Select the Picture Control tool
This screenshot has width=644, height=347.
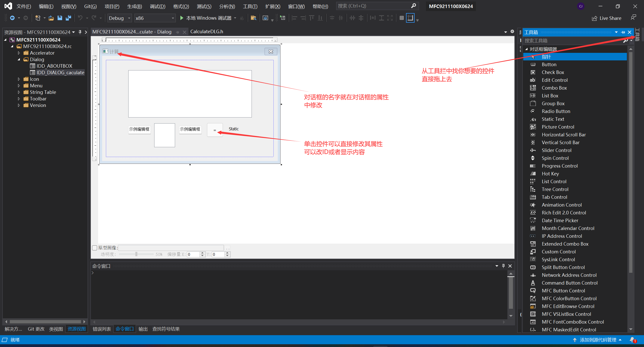pos(558,127)
